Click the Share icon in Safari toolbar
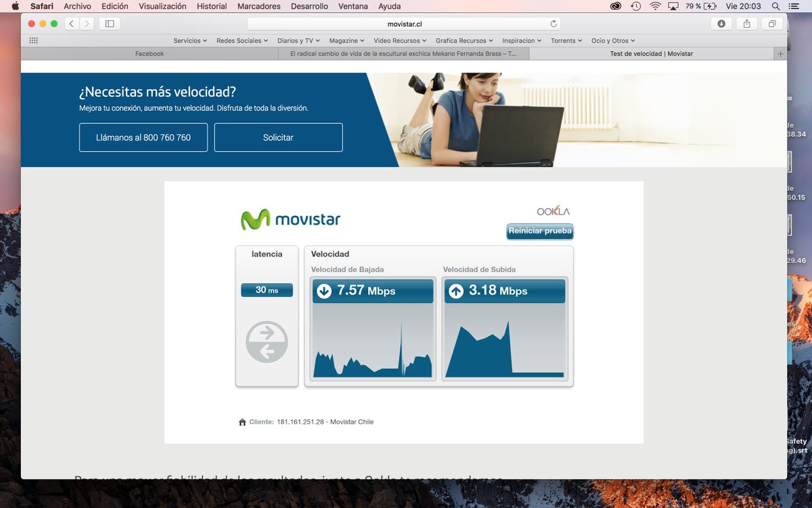Screen dimensions: 812x508 pos(746,24)
